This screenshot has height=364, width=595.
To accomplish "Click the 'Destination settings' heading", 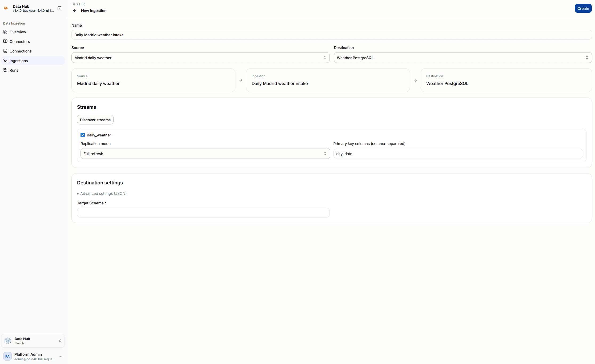I will pos(100,183).
